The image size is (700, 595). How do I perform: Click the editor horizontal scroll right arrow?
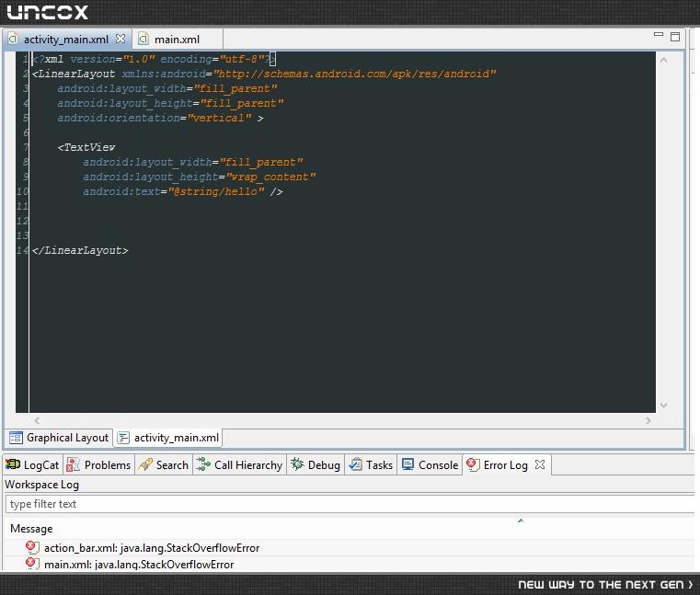click(648, 420)
